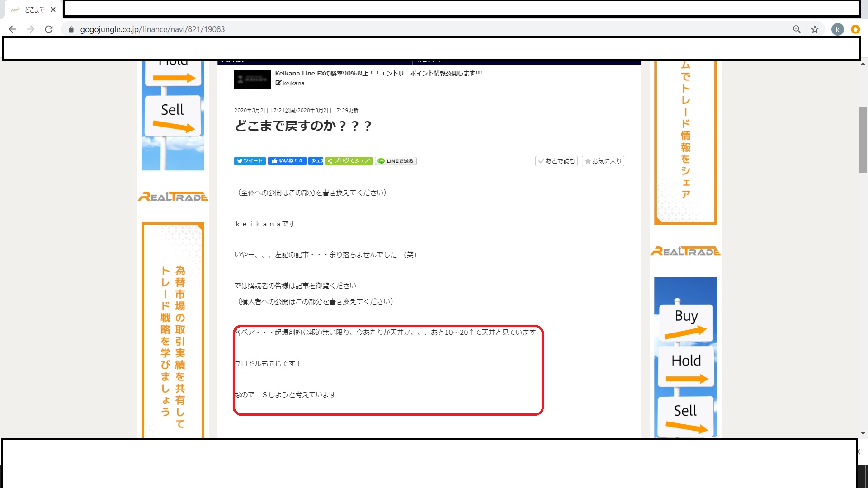Toggle お気に入り favorite star button
Viewport: 868px width, 488px height.
(x=603, y=161)
